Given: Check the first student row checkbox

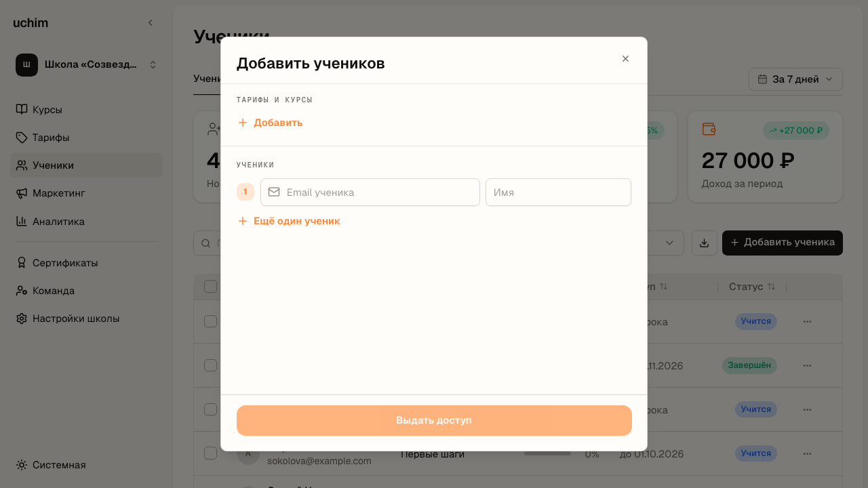Looking at the screenshot, I should click(x=210, y=321).
